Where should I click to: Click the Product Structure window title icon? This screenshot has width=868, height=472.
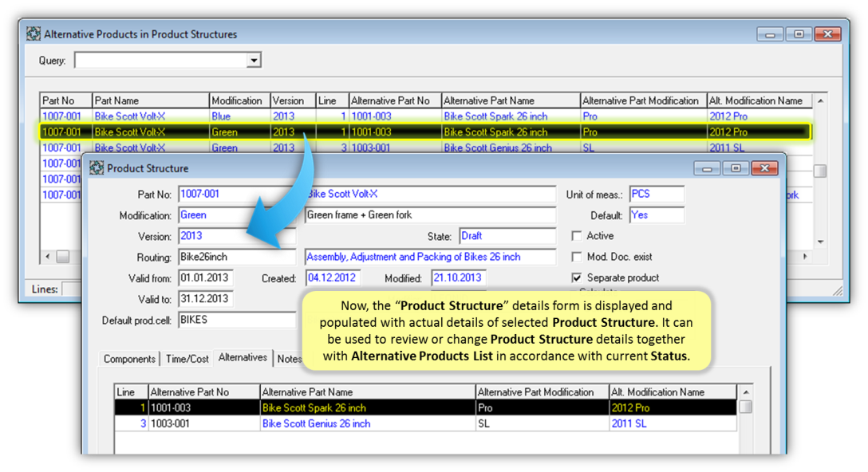pyautogui.click(x=97, y=167)
